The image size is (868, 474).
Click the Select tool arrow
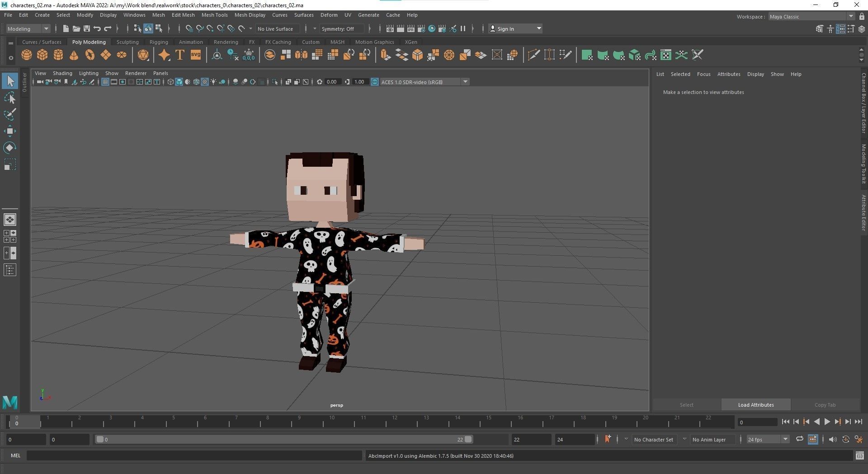point(10,81)
